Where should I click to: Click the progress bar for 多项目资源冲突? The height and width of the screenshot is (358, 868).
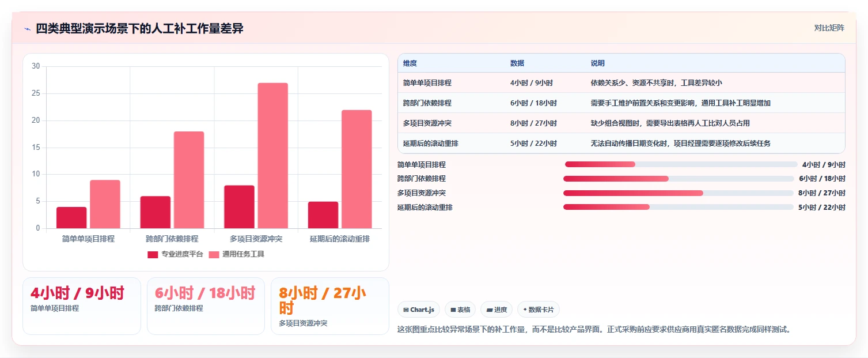679,193
